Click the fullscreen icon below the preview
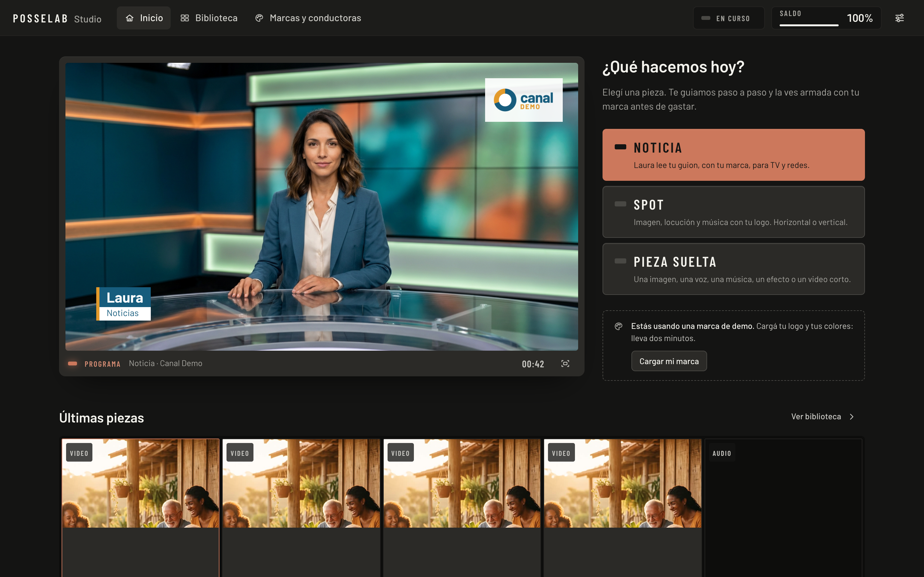The width and height of the screenshot is (924, 577). pyautogui.click(x=565, y=364)
